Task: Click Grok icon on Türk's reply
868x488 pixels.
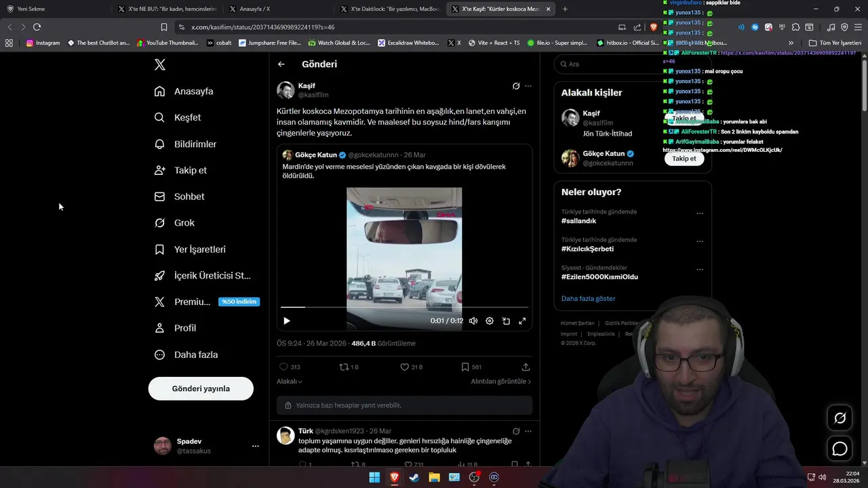Action: (x=516, y=431)
